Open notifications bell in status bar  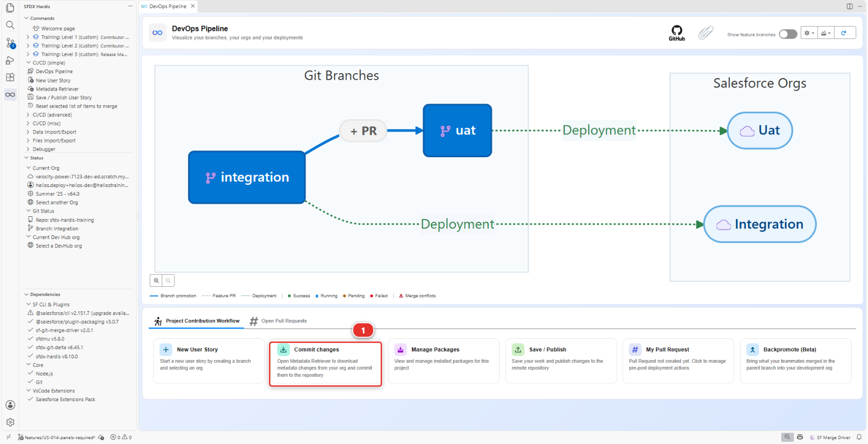[859, 437]
